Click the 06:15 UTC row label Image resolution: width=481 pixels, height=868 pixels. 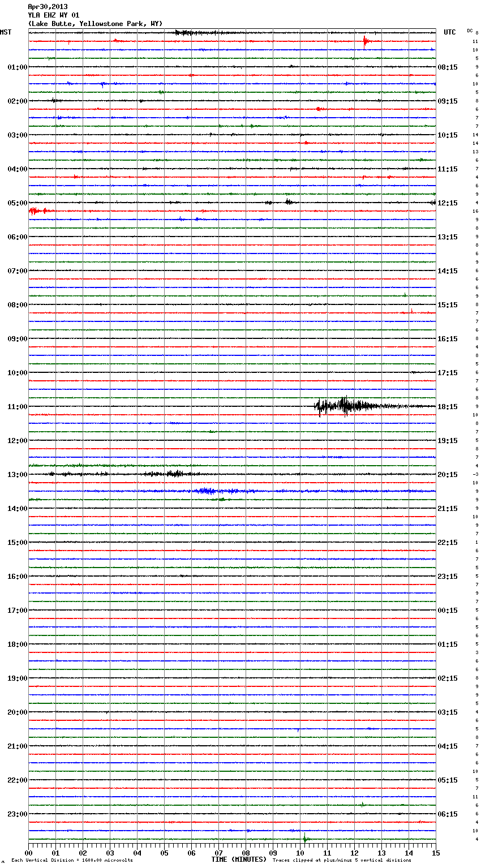(x=448, y=814)
